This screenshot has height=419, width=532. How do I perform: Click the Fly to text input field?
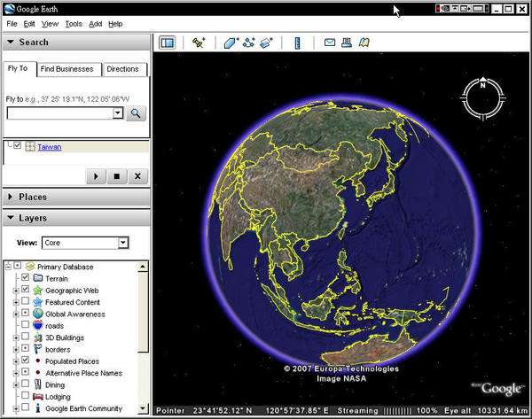click(x=60, y=113)
